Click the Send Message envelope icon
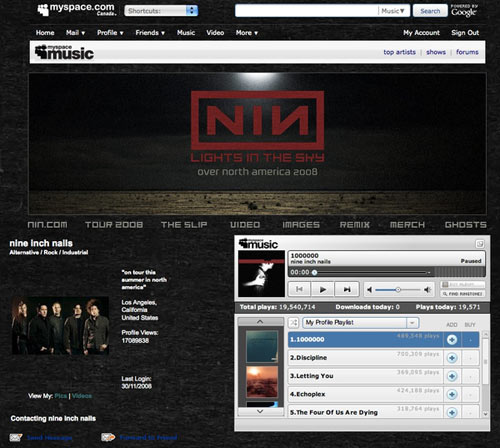 (x=16, y=437)
